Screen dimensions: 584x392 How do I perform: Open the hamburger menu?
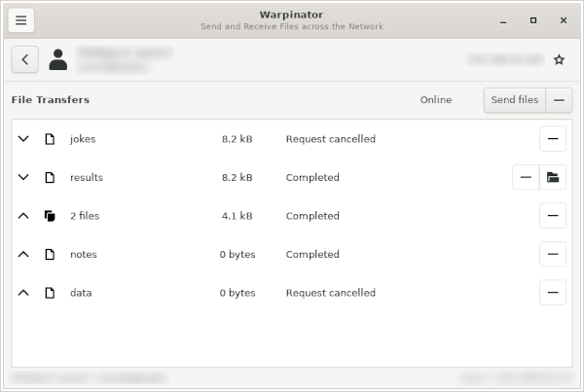point(21,20)
